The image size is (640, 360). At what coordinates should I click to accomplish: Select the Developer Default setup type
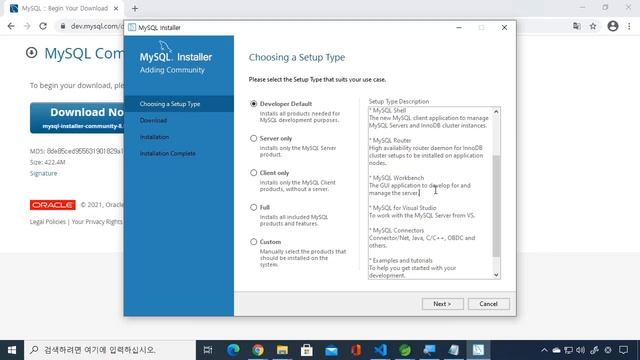[x=253, y=104]
